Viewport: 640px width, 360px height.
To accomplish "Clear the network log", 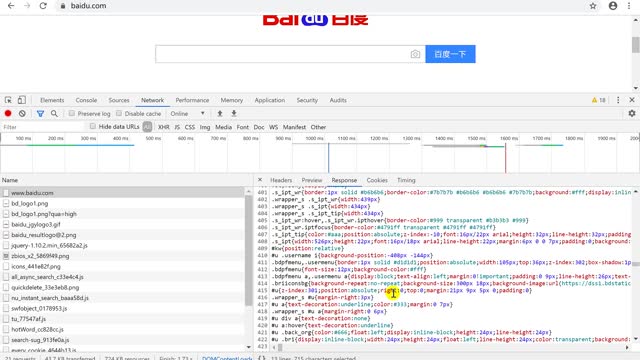I will click(22, 113).
